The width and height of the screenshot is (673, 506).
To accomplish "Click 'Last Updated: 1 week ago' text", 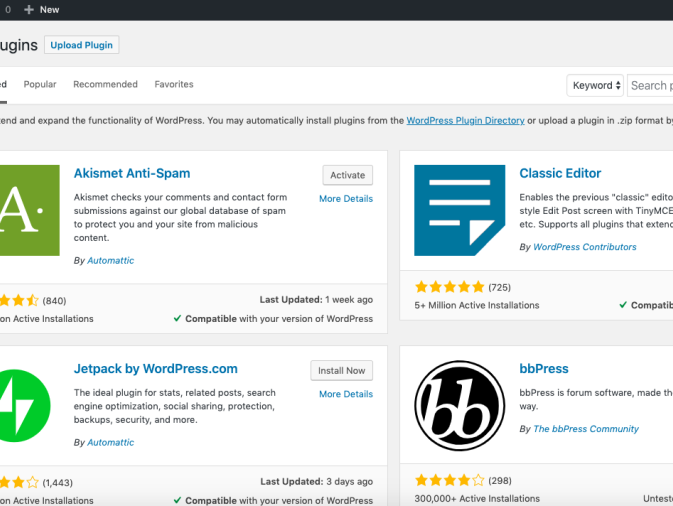I will (x=316, y=300).
